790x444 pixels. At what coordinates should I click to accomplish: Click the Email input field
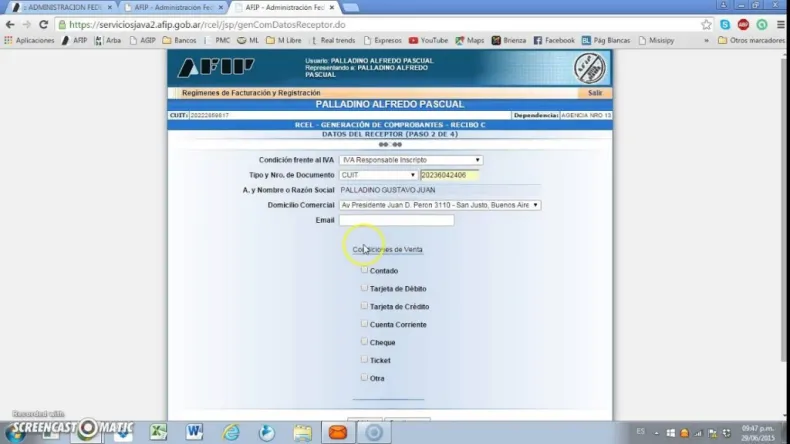pyautogui.click(x=396, y=220)
